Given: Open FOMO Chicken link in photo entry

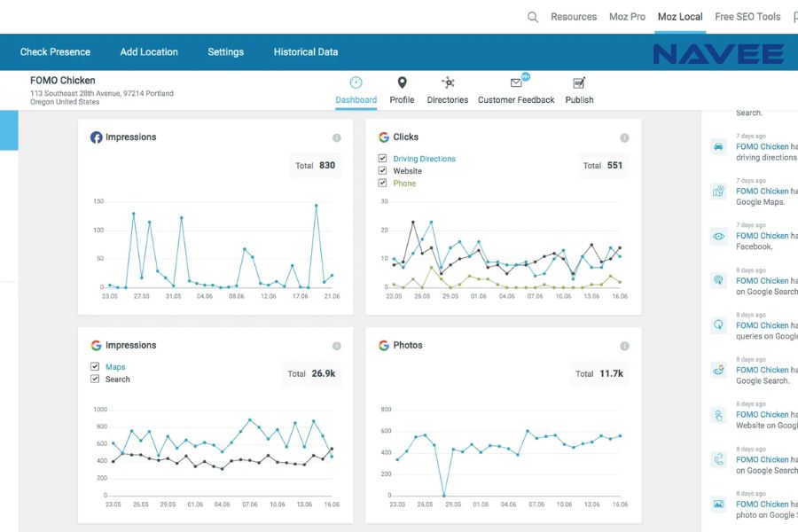Looking at the screenshot, I should click(762, 504).
